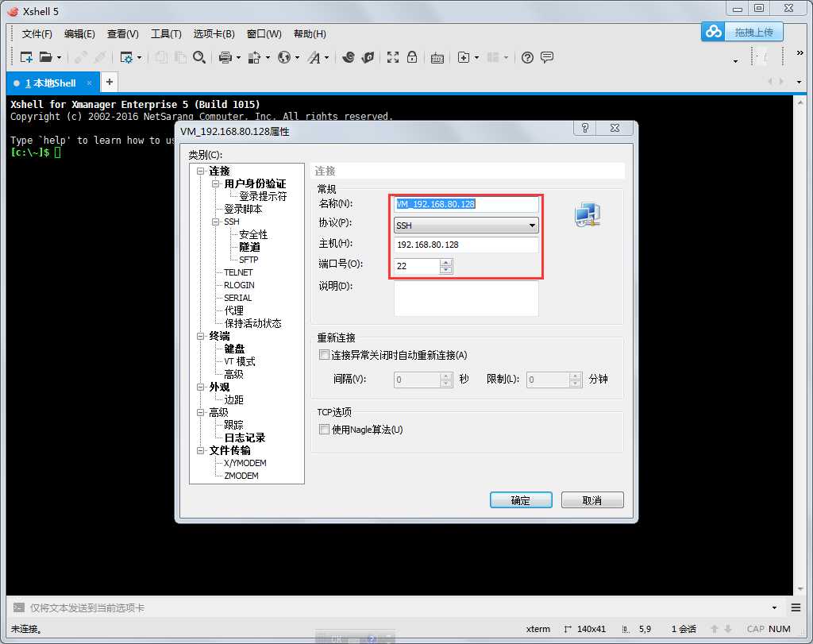
Task: Open the 编辑(E) menu
Action: pos(79,33)
